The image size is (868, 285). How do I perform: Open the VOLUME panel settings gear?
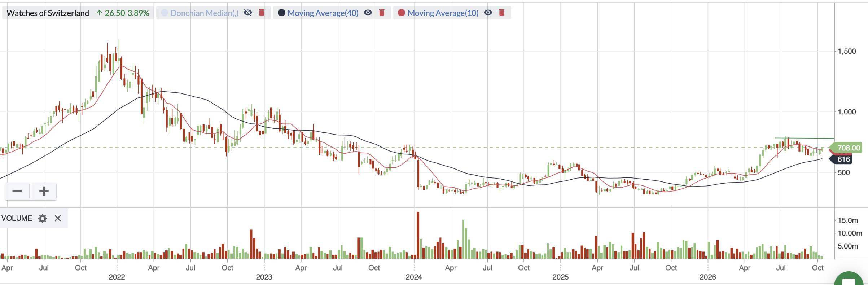point(43,218)
